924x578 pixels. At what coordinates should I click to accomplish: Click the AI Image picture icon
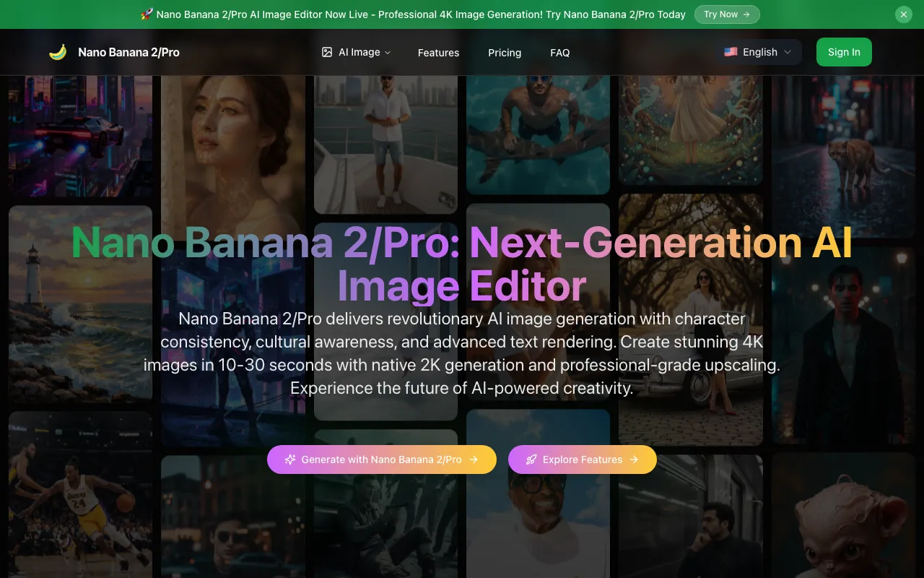pos(327,52)
